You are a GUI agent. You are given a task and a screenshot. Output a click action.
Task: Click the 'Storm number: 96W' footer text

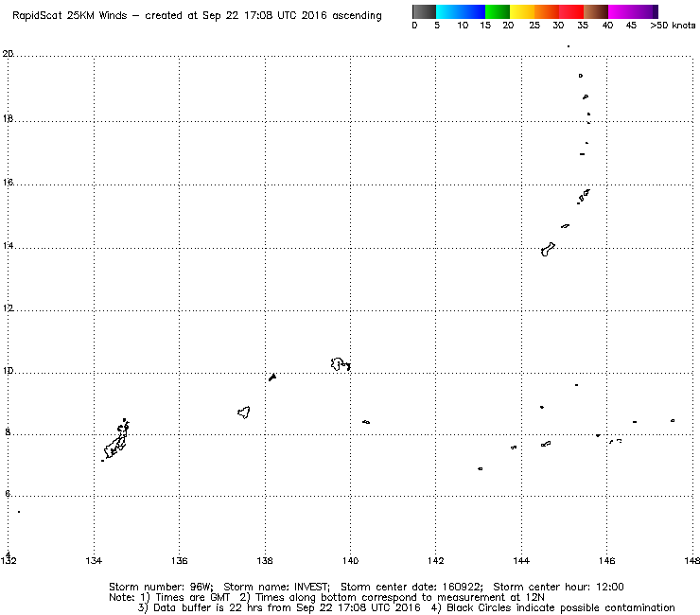tap(161, 587)
